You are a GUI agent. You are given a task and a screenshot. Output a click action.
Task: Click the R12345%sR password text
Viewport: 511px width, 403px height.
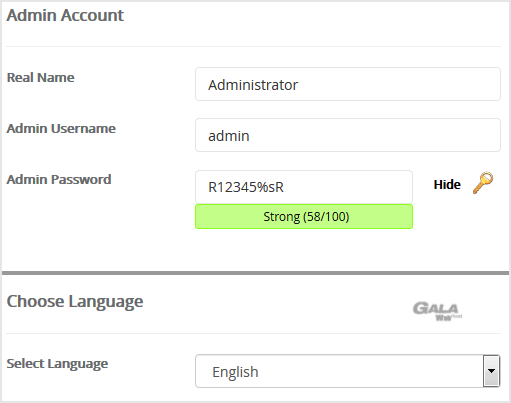tap(246, 187)
